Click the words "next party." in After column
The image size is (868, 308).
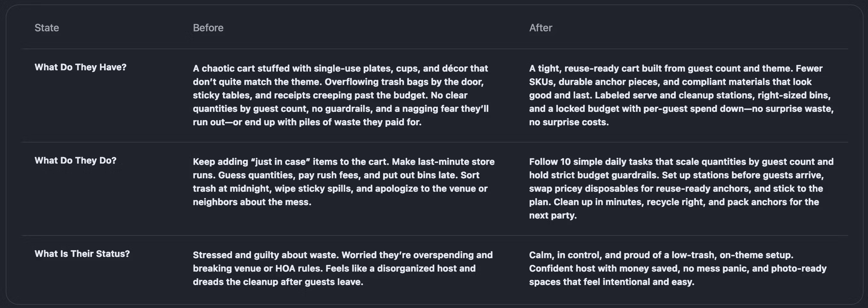click(x=552, y=215)
